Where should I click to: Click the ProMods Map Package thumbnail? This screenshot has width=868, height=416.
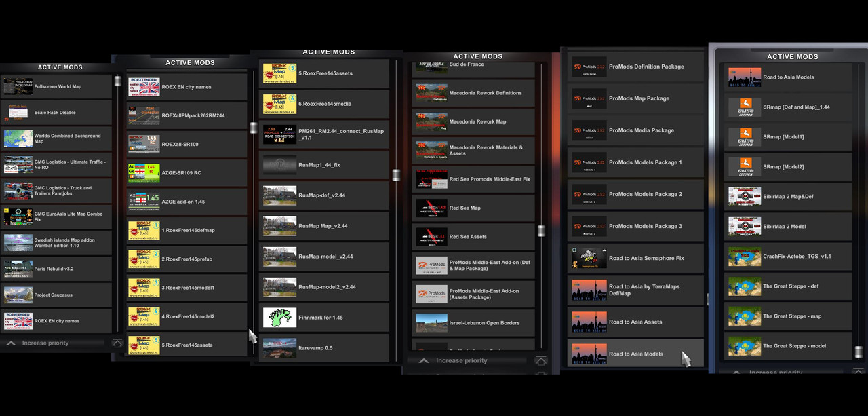pos(589,98)
